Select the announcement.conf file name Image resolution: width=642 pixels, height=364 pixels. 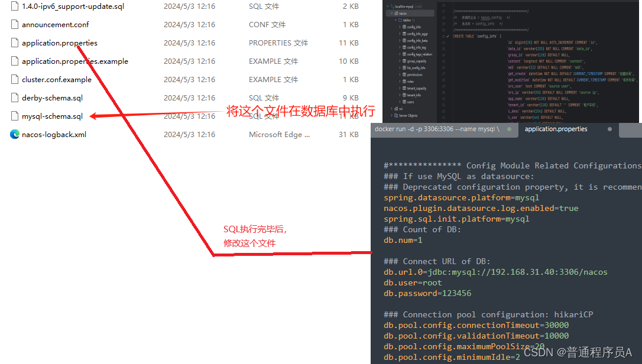[56, 25]
